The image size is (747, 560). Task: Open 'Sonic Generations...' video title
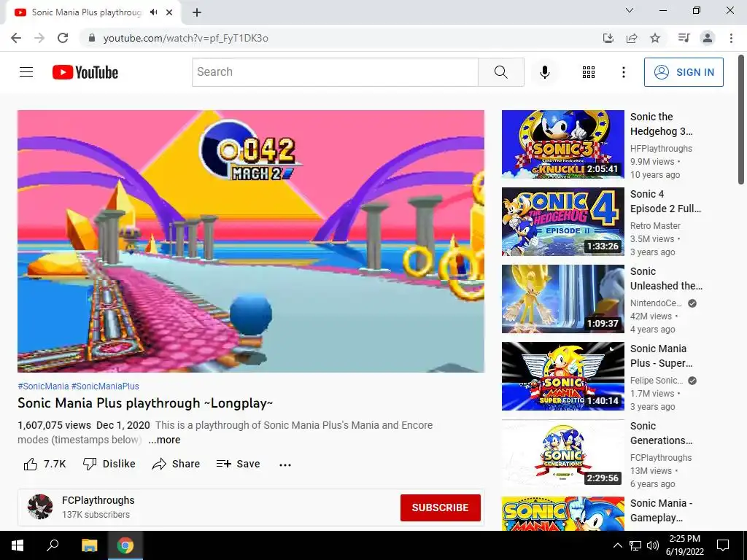click(x=661, y=433)
